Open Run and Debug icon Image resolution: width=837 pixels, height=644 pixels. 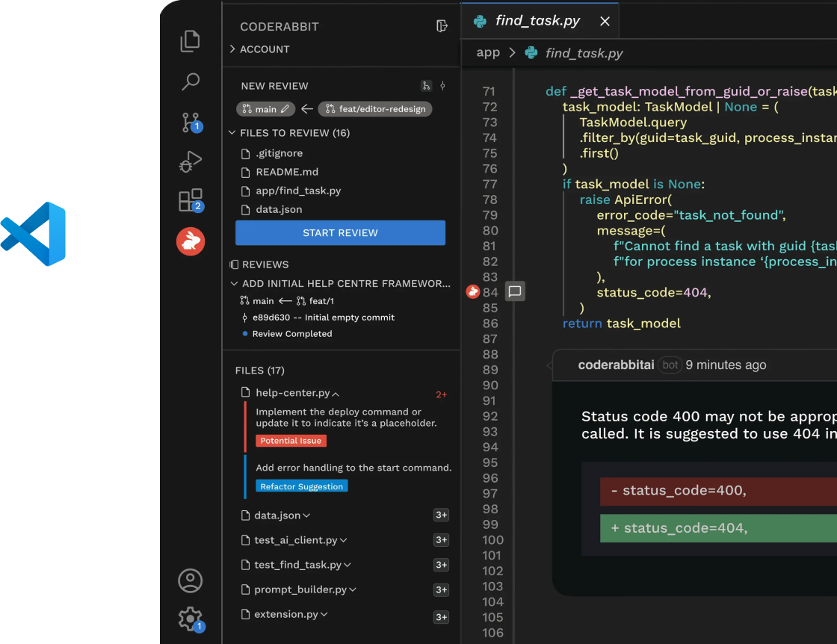(x=190, y=161)
